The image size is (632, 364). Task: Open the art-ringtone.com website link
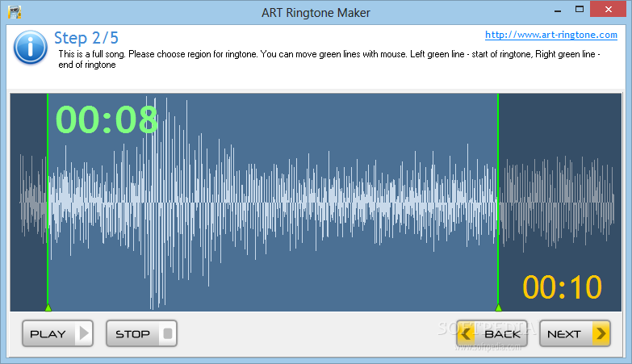coord(551,35)
